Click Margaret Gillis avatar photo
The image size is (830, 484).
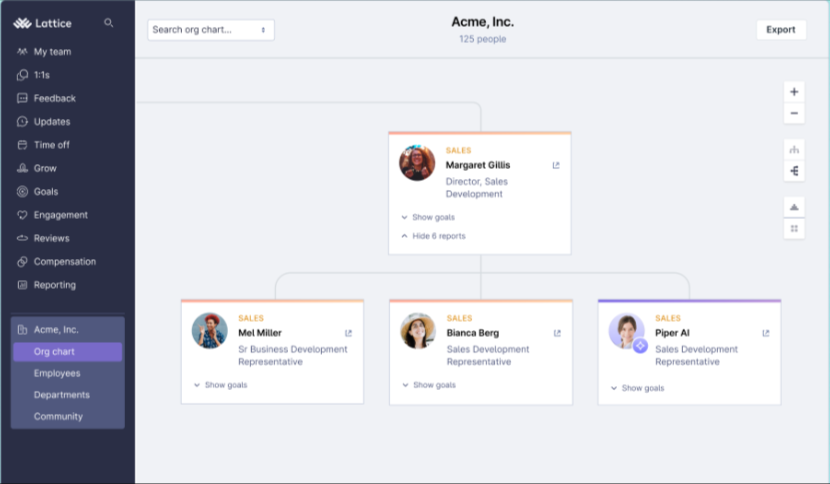[417, 163]
